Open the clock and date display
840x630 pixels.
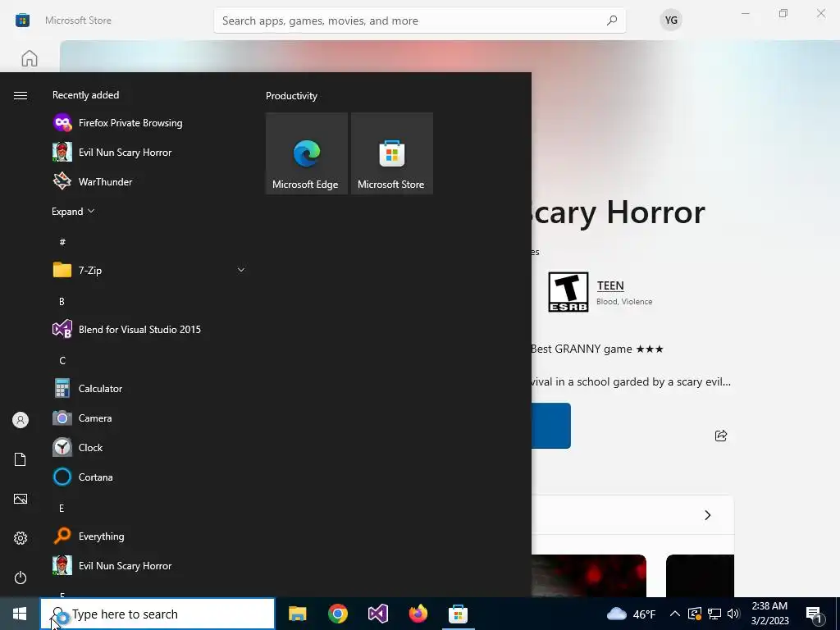tap(769, 614)
